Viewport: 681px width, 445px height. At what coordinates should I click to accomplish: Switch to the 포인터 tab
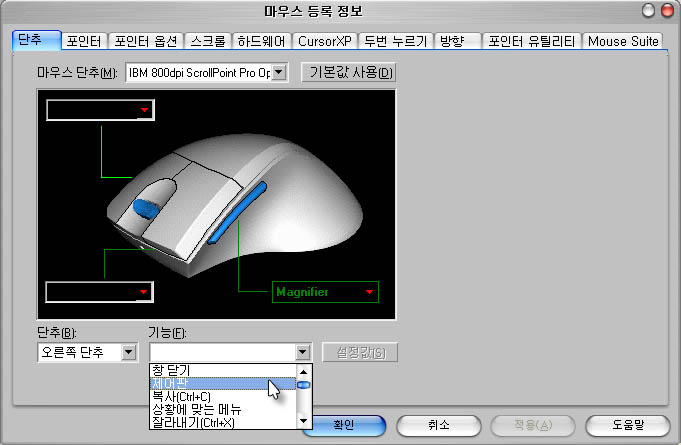click(84, 41)
